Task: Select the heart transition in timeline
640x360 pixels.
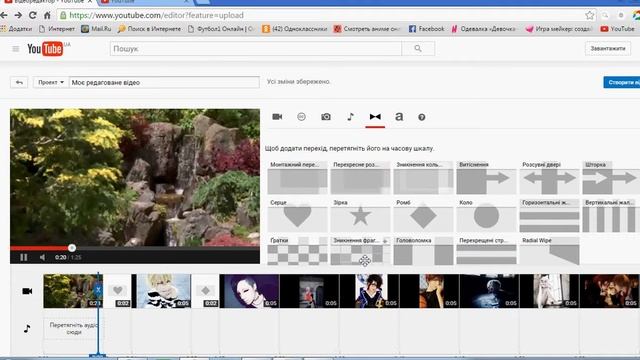Action: [x=118, y=291]
